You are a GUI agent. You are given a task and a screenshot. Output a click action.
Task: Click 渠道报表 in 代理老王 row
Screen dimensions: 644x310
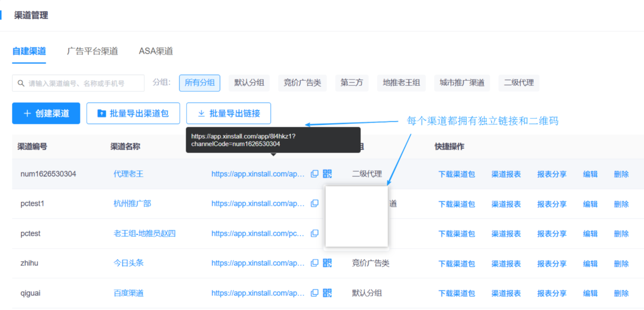(x=506, y=174)
